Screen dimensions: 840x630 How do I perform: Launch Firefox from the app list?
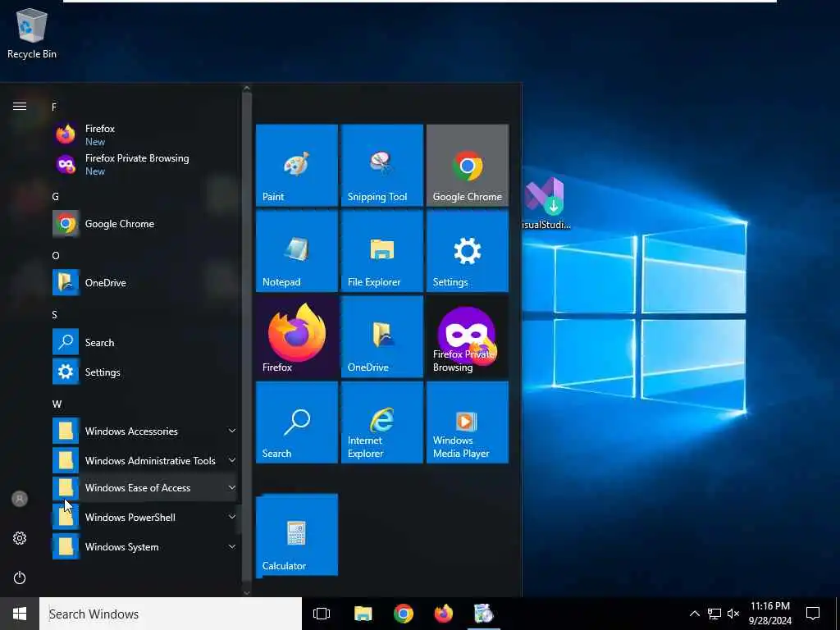pos(144,135)
